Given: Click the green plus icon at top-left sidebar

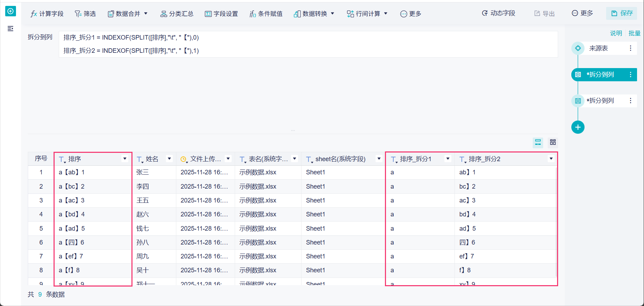Looking at the screenshot, I should pos(10,11).
